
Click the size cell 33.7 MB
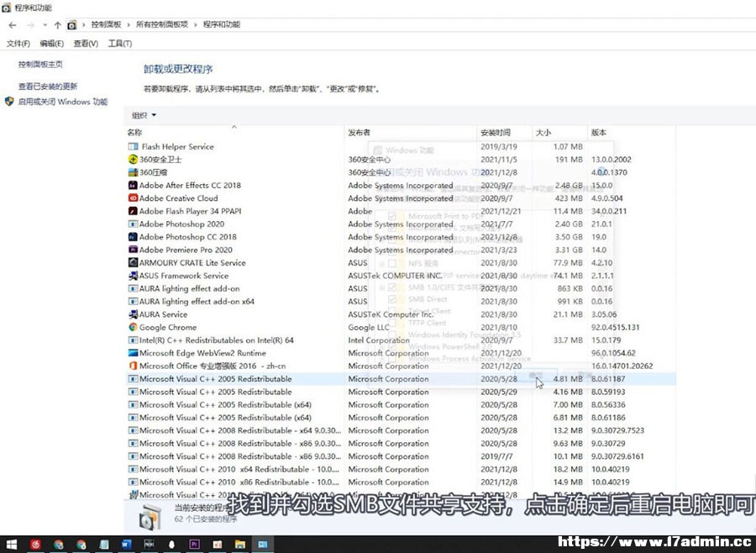[x=568, y=340]
